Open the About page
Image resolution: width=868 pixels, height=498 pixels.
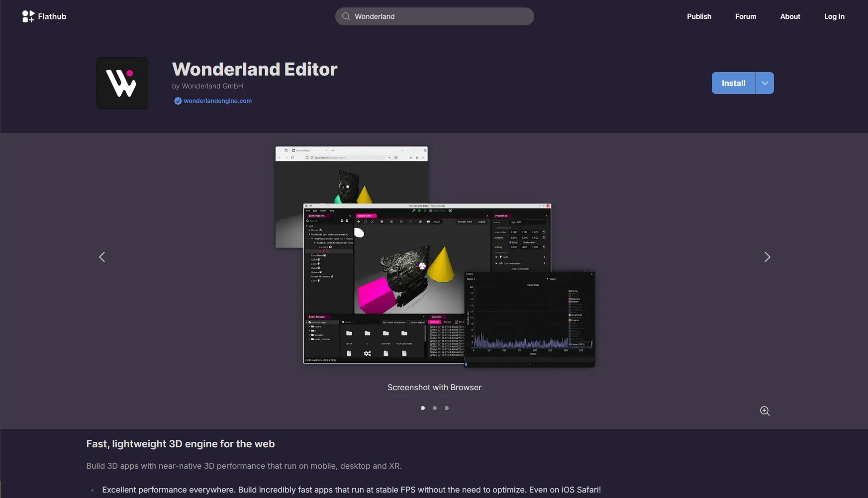[x=790, y=16]
